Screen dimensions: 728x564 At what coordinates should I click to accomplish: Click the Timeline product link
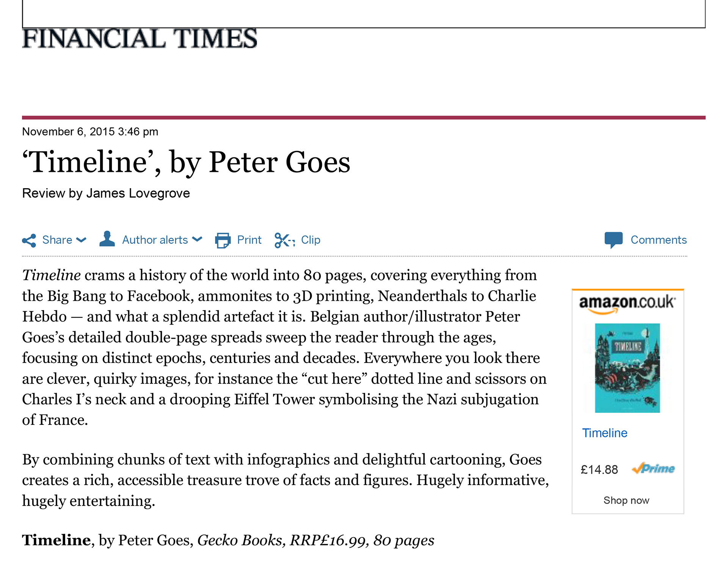pos(604,433)
